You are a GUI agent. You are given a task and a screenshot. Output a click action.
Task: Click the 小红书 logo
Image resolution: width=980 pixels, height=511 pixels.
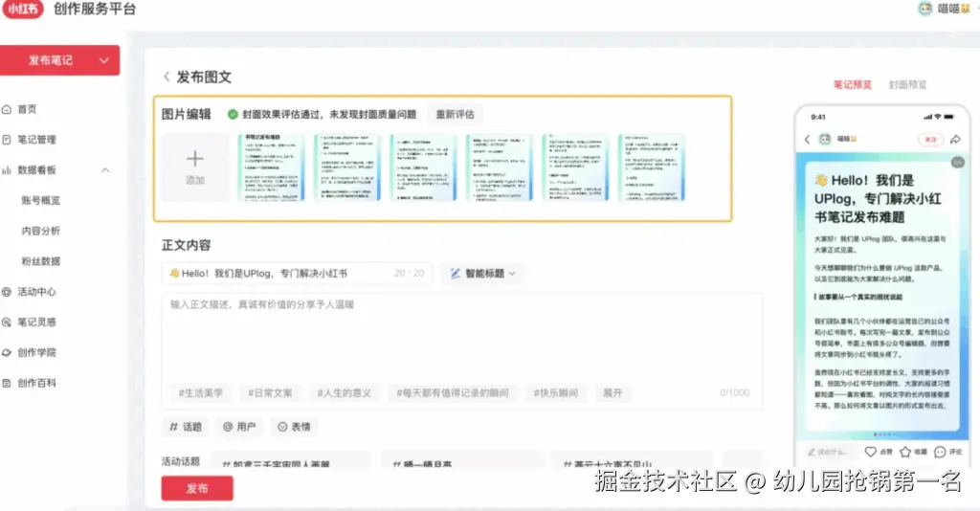[23, 9]
